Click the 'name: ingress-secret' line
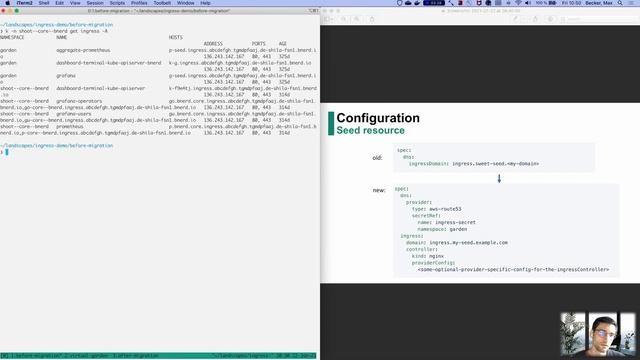This screenshot has width=640, height=360. click(447, 222)
